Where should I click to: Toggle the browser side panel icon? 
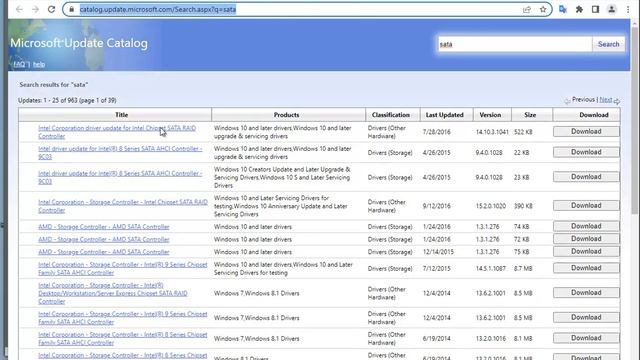(x=595, y=9)
